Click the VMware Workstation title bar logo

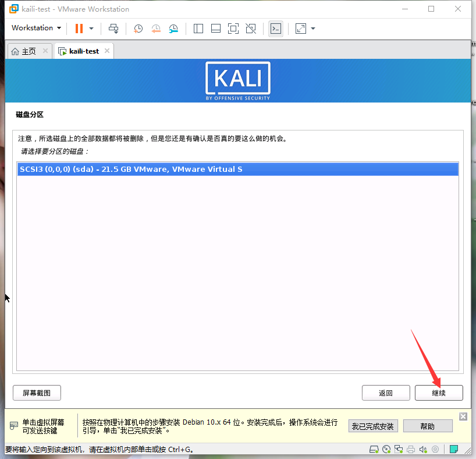coord(13,9)
